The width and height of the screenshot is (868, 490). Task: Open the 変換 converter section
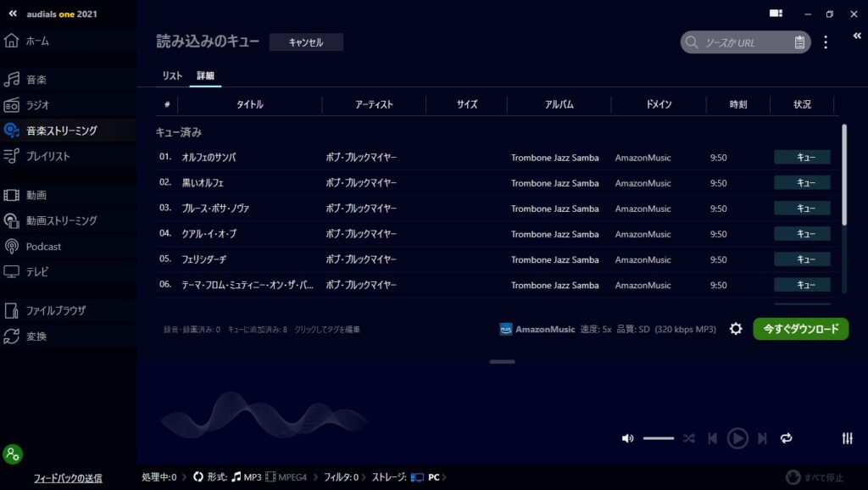coord(36,337)
